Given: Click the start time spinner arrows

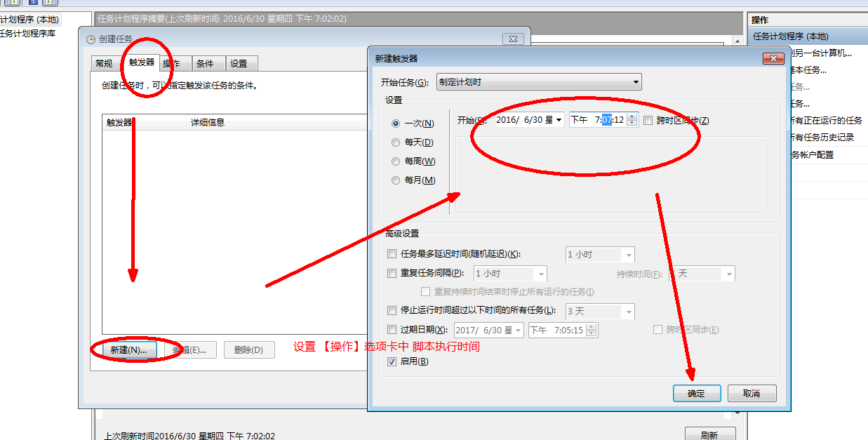Looking at the screenshot, I should point(632,120).
